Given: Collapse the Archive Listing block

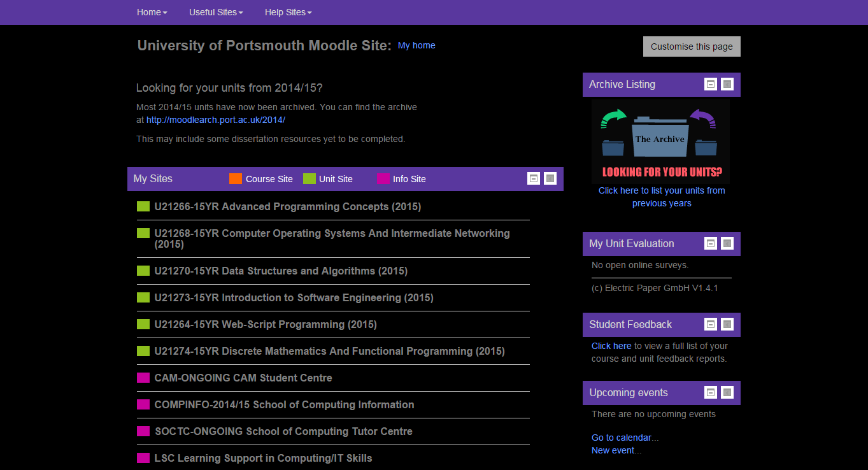Looking at the screenshot, I should pos(710,83).
